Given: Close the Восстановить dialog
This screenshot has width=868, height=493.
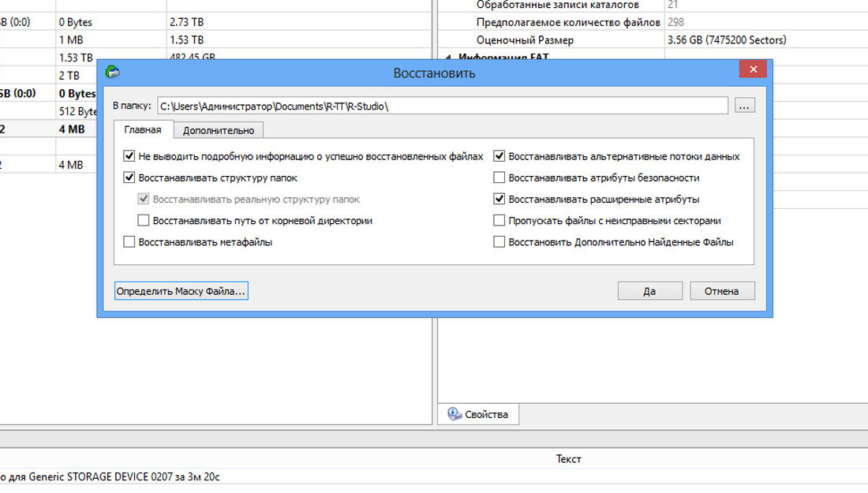Looking at the screenshot, I should 753,70.
